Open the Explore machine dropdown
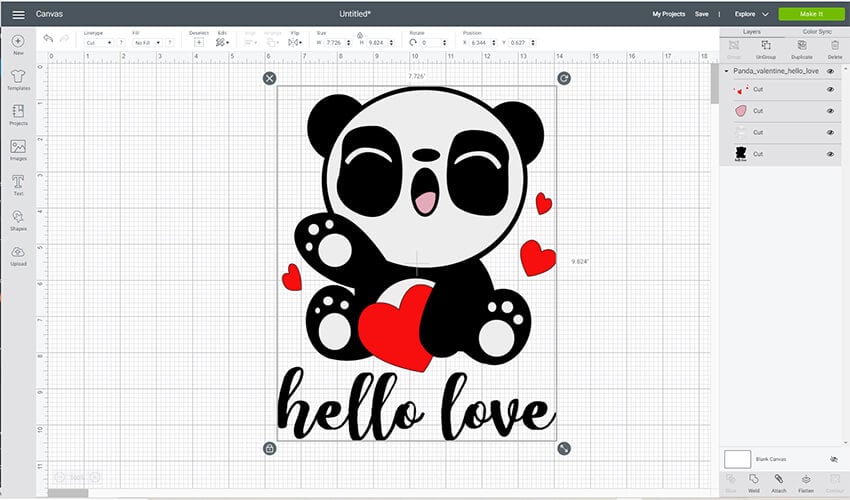 [x=751, y=15]
